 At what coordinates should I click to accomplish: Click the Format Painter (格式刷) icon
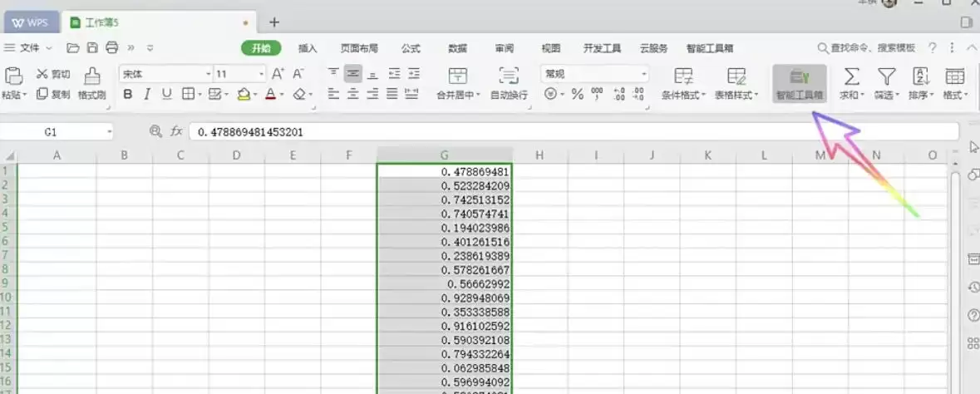(x=92, y=76)
